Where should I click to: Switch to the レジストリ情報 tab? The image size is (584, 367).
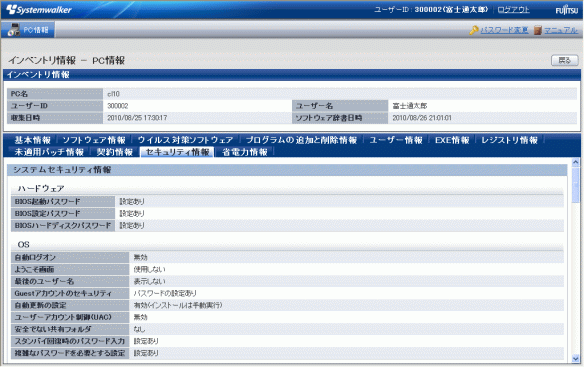click(509, 140)
